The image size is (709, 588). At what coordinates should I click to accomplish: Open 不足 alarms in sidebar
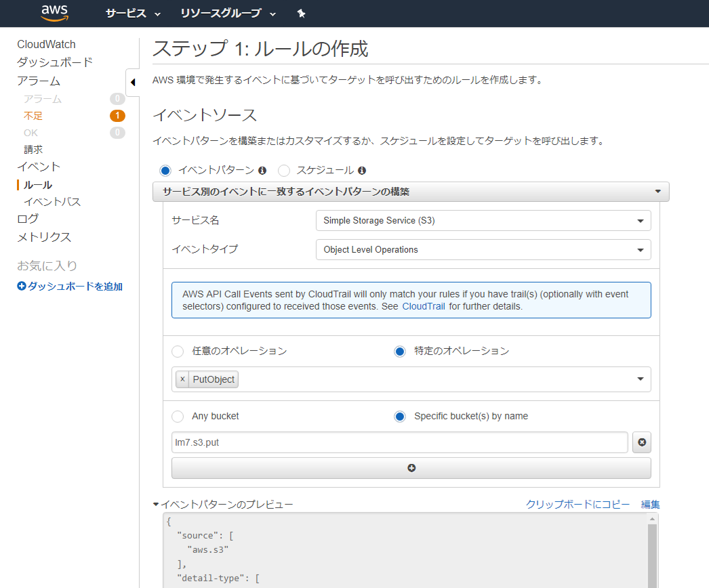click(x=33, y=116)
